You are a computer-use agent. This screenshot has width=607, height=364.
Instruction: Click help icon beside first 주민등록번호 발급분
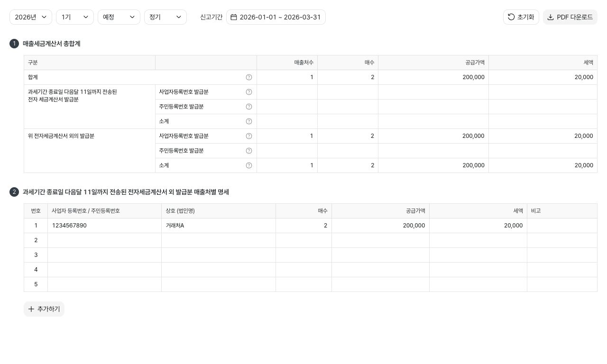(x=249, y=107)
